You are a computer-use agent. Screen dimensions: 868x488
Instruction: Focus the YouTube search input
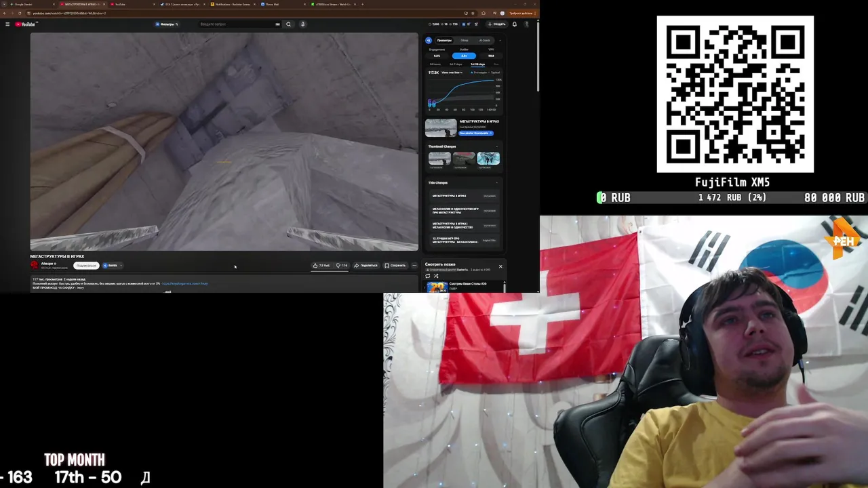click(236, 24)
